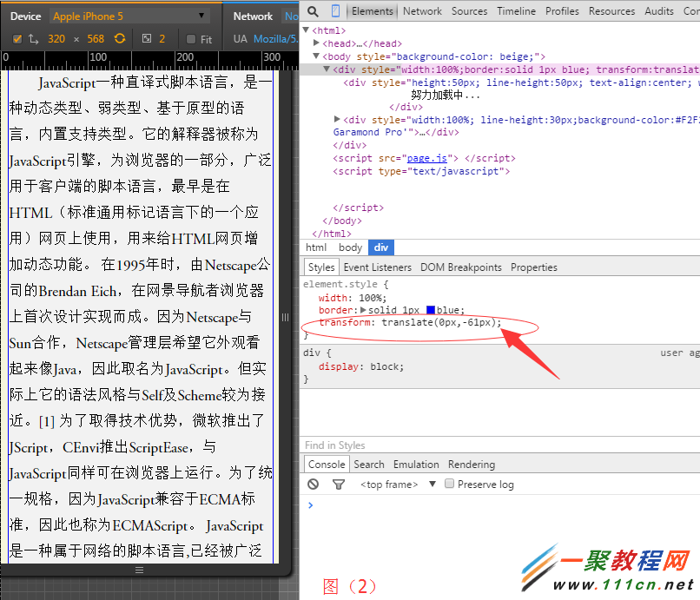Select the Styles sidebar tab
This screenshot has height=600, width=700.
point(321,267)
